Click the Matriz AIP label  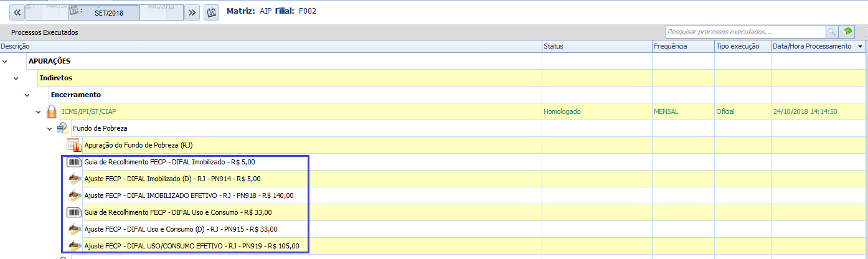(250, 11)
